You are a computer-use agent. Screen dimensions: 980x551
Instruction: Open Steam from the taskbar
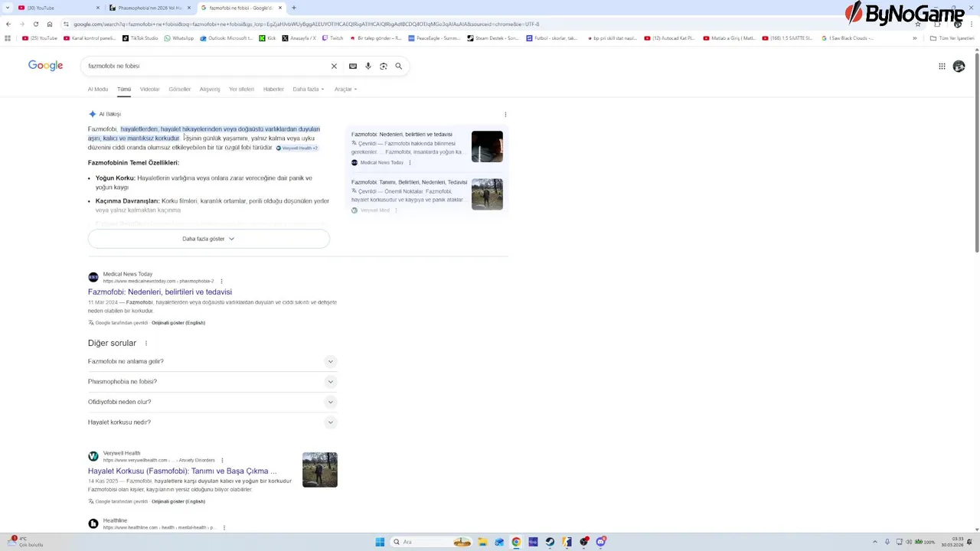(550, 542)
